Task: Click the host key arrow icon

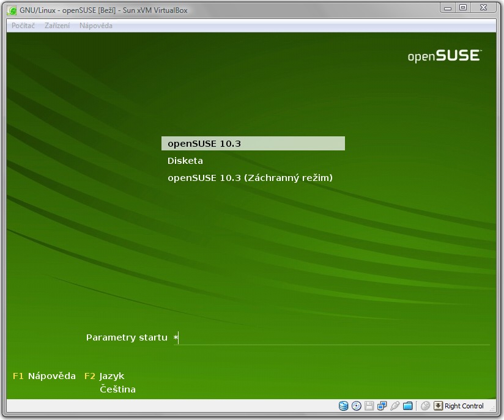Action: tap(438, 406)
